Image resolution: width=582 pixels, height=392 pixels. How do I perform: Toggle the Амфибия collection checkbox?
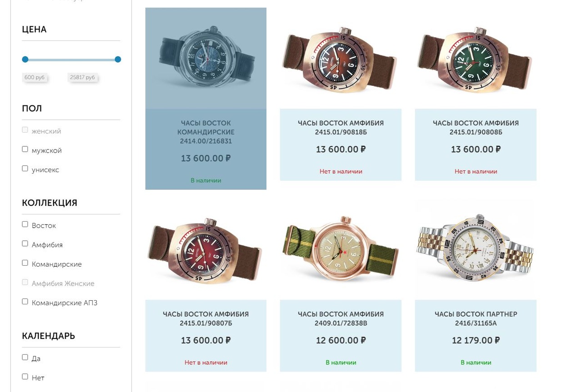click(x=25, y=243)
